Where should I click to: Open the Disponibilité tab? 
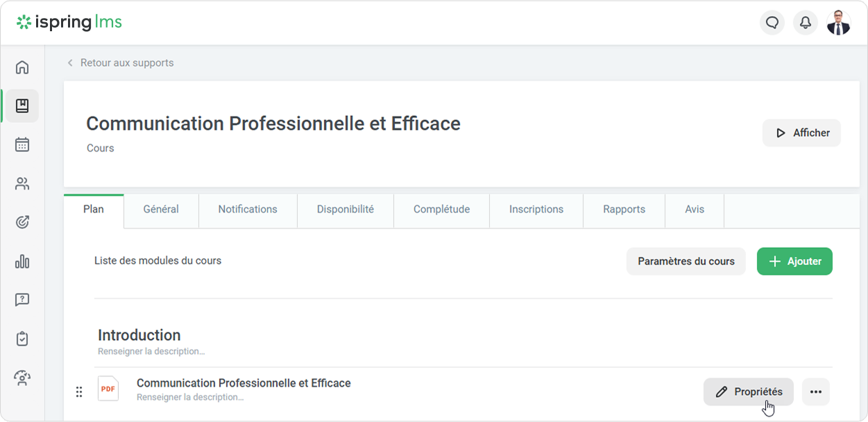345,210
